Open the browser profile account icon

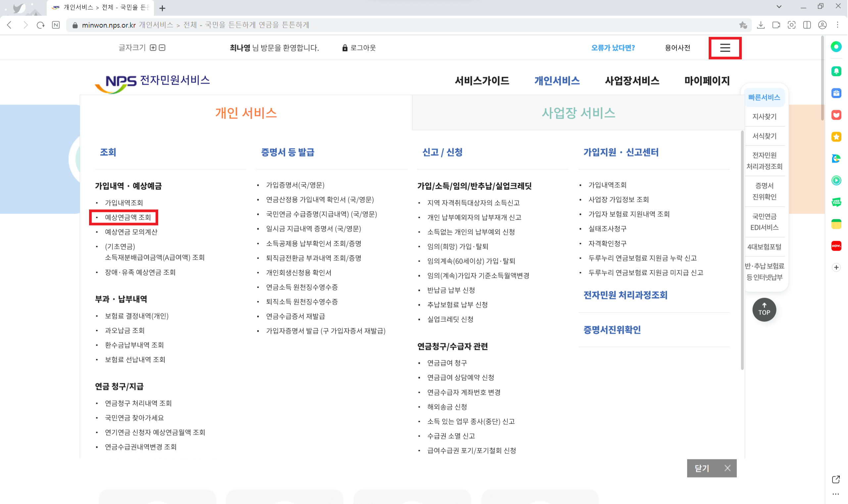click(x=822, y=25)
